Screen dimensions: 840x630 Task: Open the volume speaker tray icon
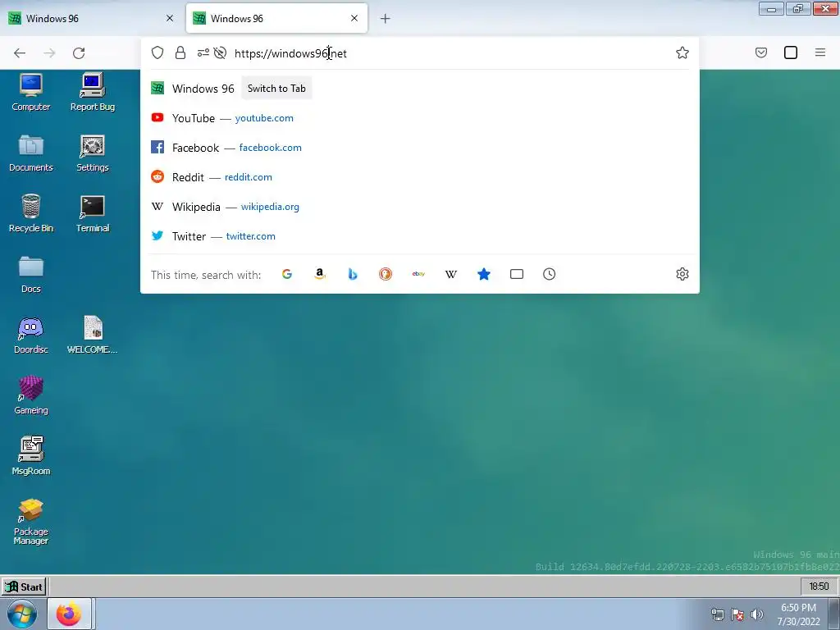(756, 614)
